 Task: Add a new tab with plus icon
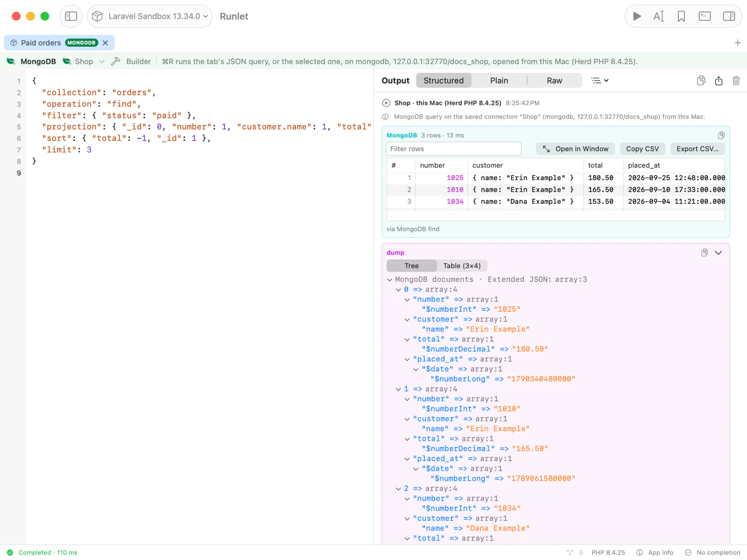click(x=738, y=43)
